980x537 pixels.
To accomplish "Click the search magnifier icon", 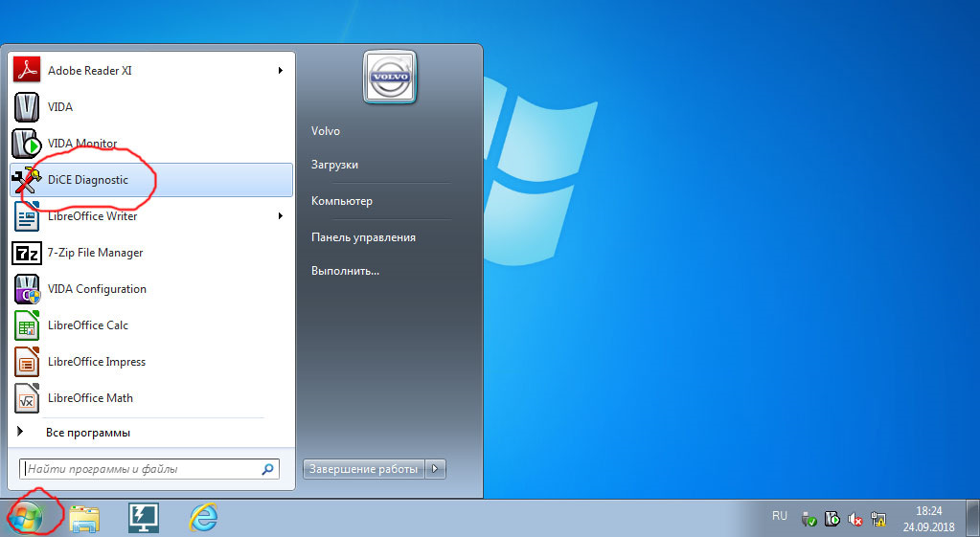I will coord(267,469).
